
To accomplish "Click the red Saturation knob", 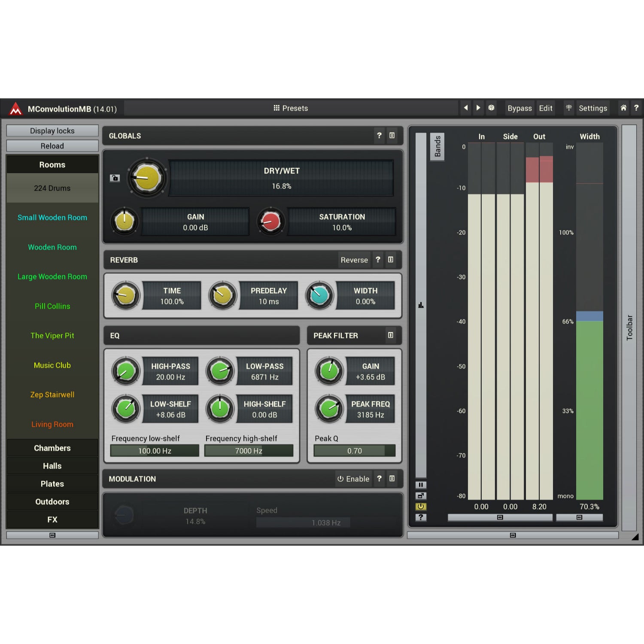I will click(270, 222).
